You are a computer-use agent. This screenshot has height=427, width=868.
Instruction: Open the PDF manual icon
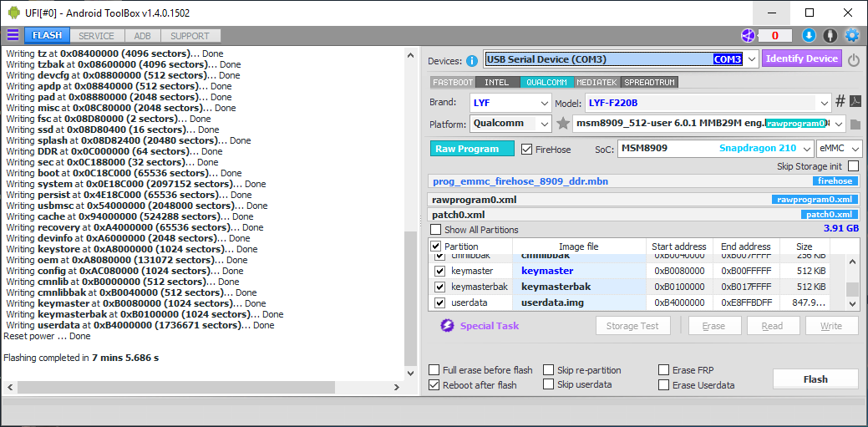point(855,101)
